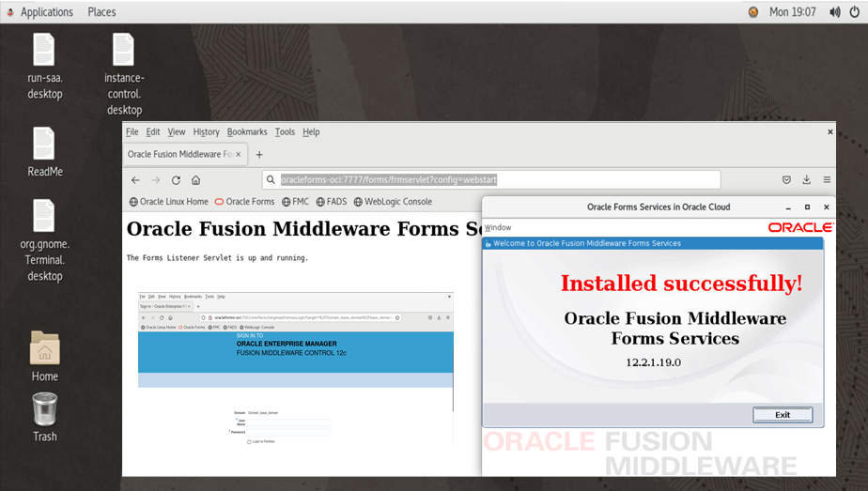Open the Bookmarks menu in Firefox
Viewport: 868px width, 491px height.
click(x=247, y=131)
